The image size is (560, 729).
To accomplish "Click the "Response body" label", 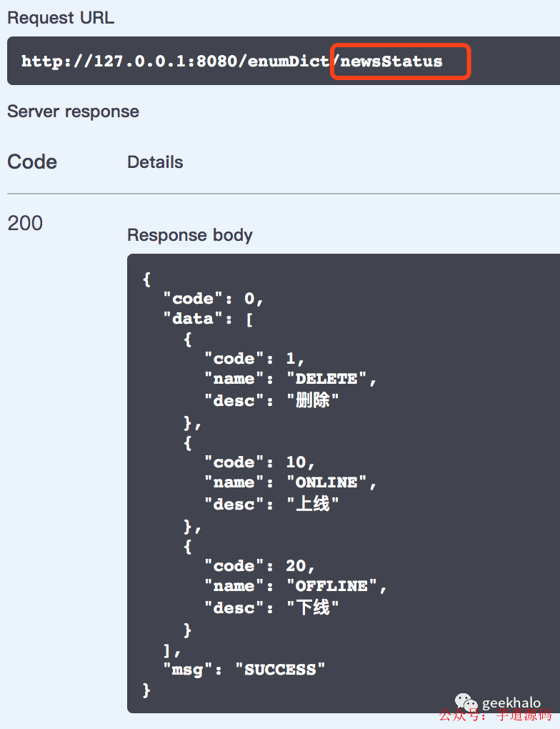I will (190, 235).
